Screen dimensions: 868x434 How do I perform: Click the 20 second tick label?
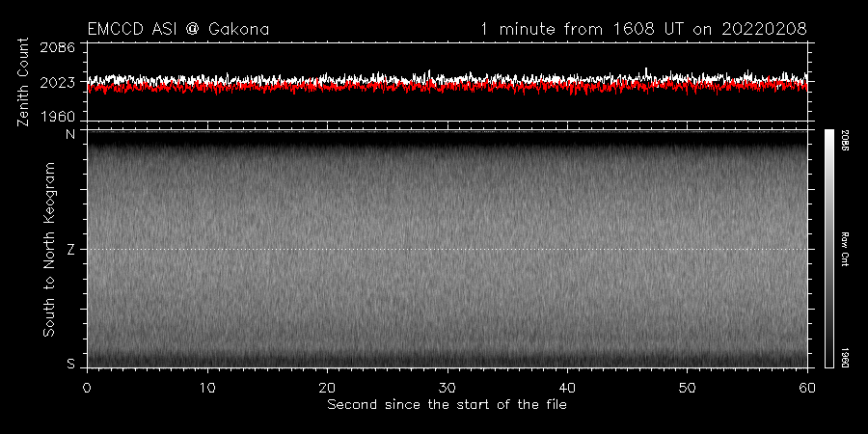click(x=327, y=387)
